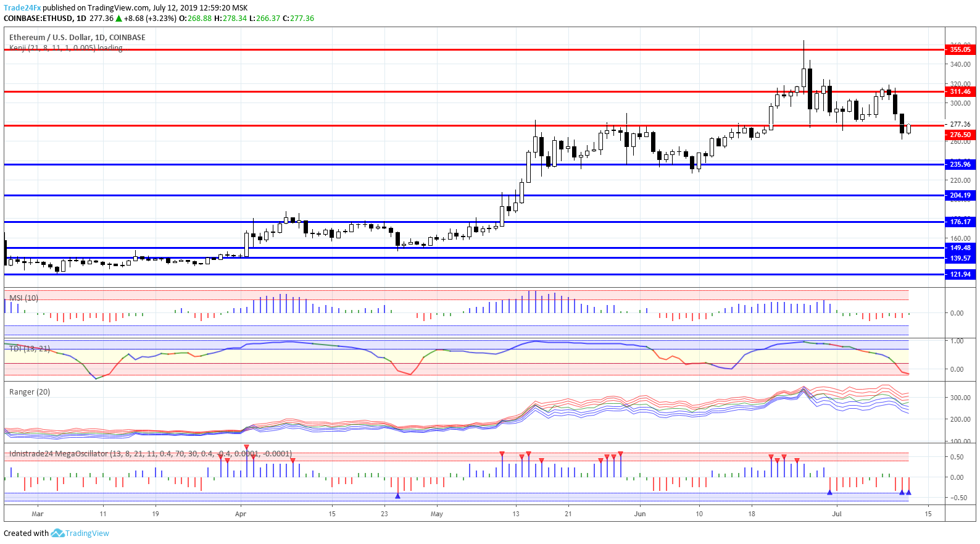Click the 139.57 blue price label

click(960, 258)
